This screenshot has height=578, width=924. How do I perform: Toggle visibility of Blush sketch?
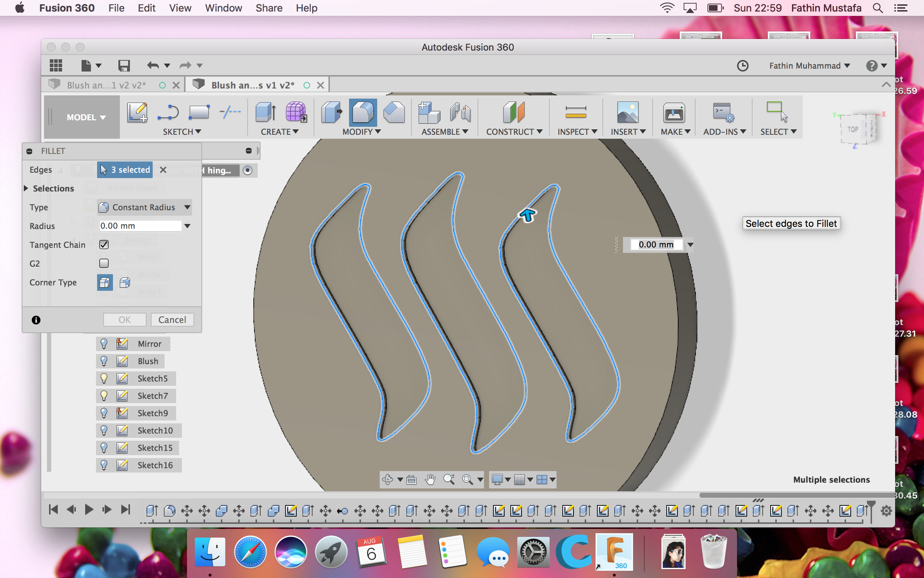104,361
